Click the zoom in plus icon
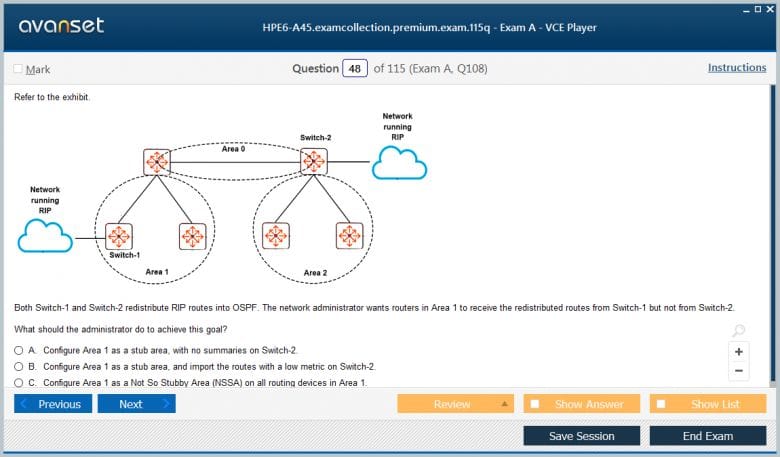Viewport: 780px width, 457px height. click(x=738, y=352)
